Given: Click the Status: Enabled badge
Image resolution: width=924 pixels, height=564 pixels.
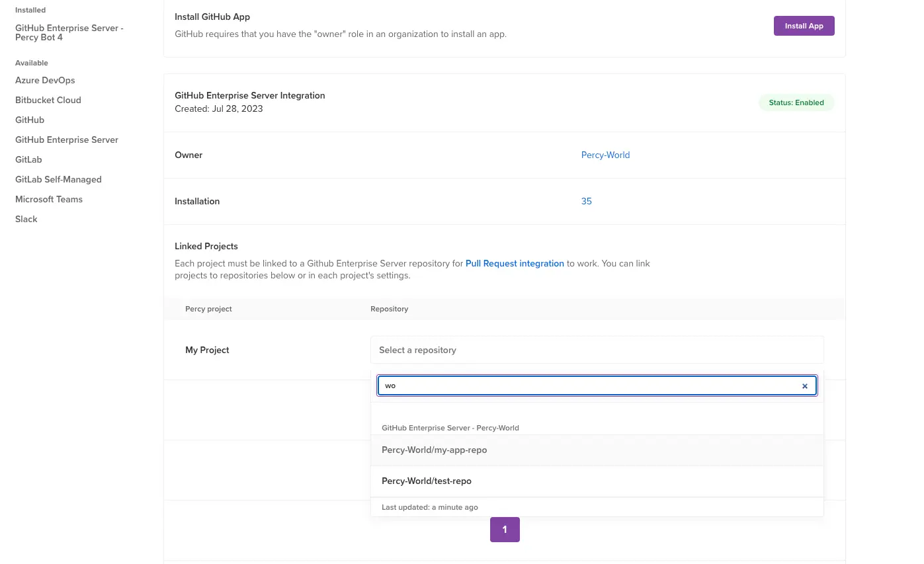Looking at the screenshot, I should click(796, 103).
